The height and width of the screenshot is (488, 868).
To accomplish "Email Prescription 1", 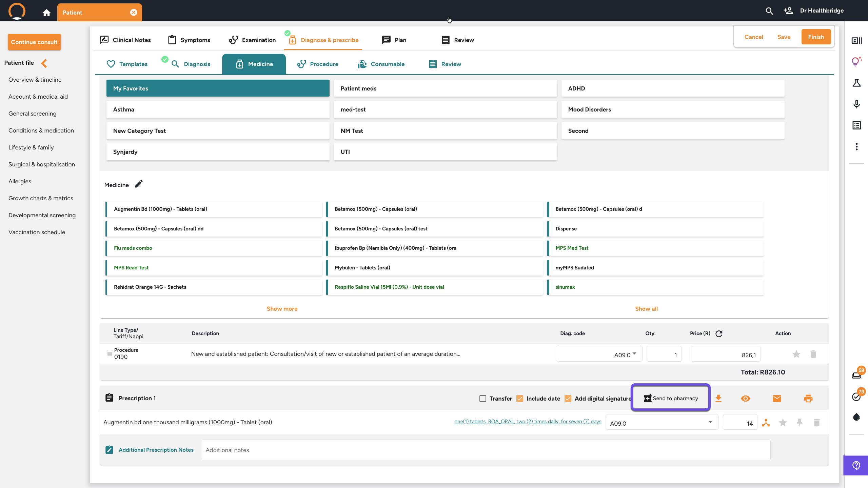I will [x=777, y=399].
